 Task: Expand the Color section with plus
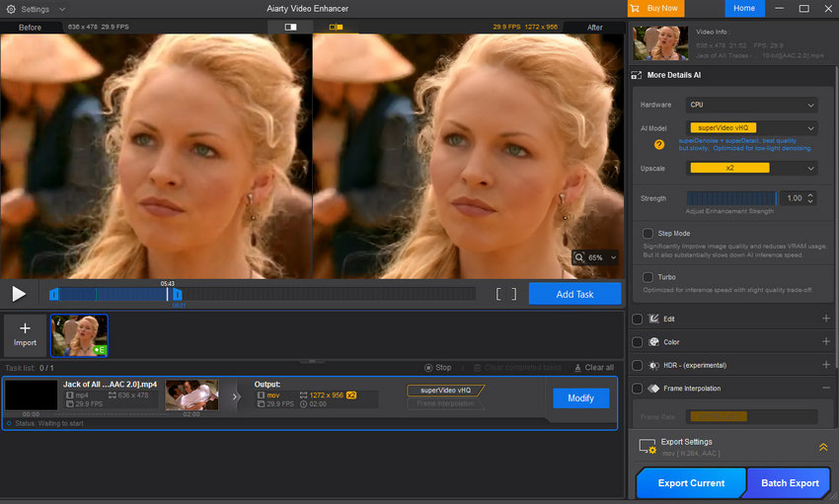tap(825, 341)
